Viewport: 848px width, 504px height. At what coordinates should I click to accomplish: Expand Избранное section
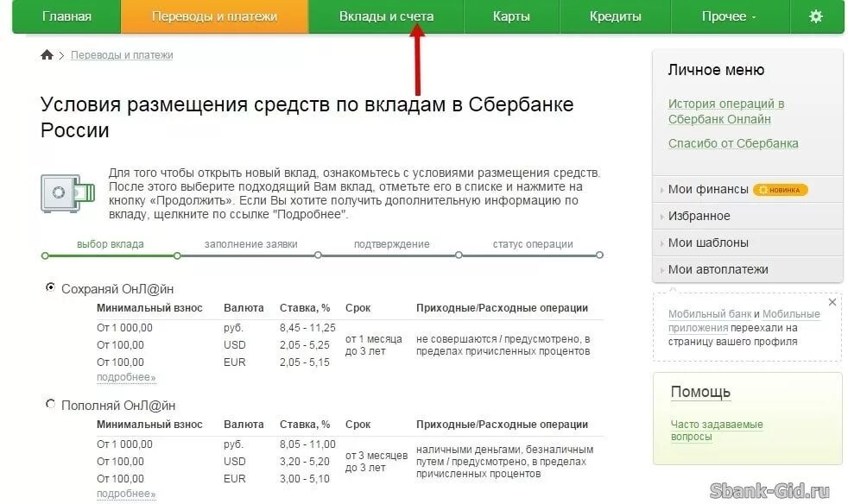tap(699, 216)
